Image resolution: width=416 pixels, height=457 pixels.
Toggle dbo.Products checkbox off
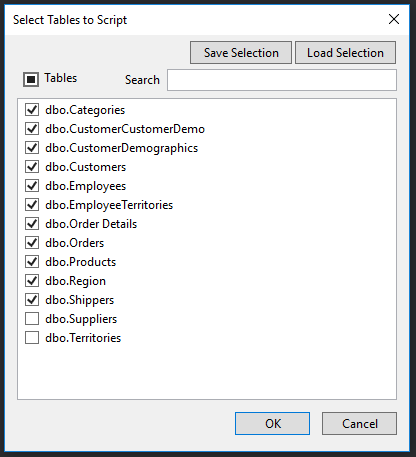point(32,262)
